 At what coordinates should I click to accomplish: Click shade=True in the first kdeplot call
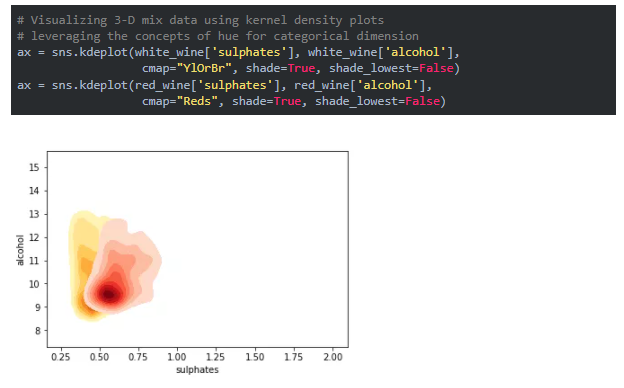pos(281,68)
